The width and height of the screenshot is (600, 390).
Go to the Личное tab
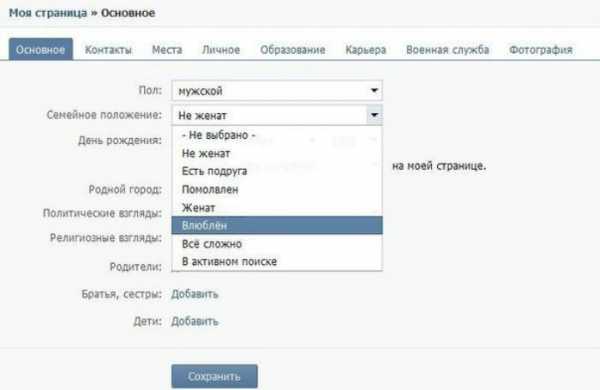point(221,50)
